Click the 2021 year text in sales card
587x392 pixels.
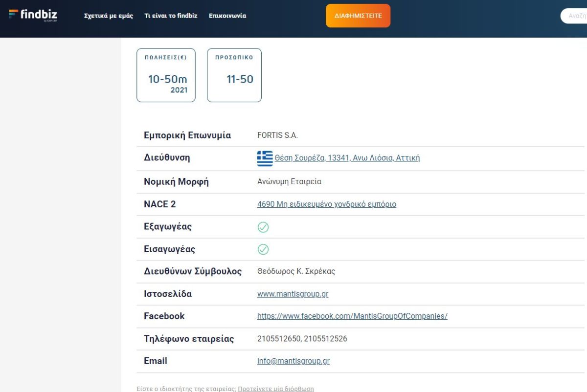coord(179,90)
